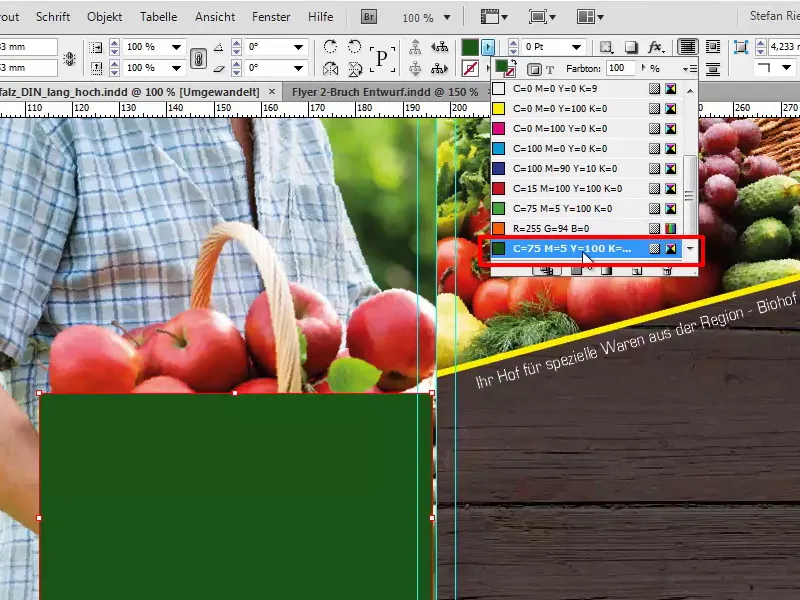Increase stroke weight with stepper
This screenshot has height=600, width=800.
click(x=514, y=43)
